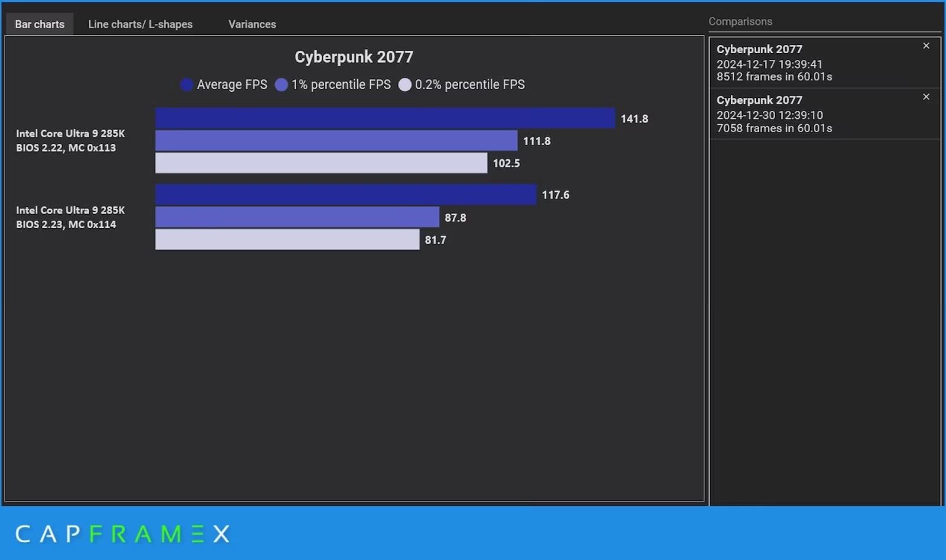Select the Bar charts tab
The height and width of the screenshot is (560, 946).
(x=39, y=24)
